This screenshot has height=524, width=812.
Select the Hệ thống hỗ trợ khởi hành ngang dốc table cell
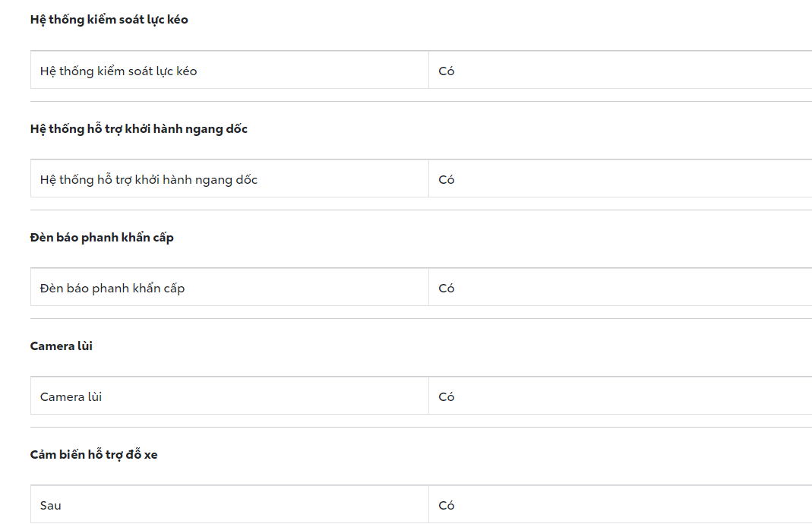coord(149,180)
